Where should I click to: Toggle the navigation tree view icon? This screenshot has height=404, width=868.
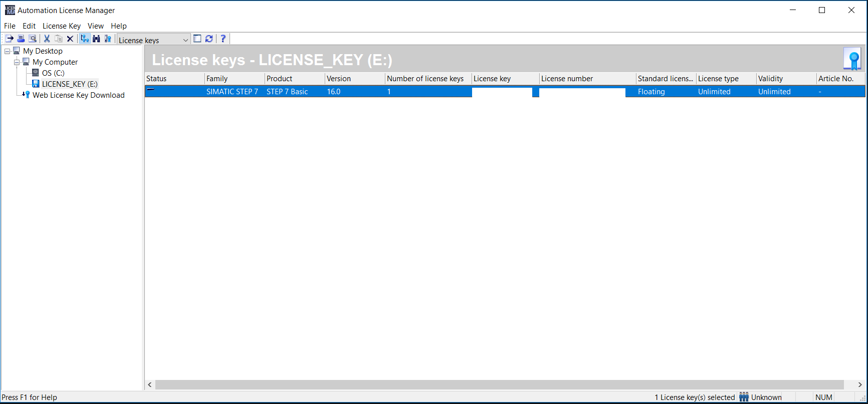85,39
